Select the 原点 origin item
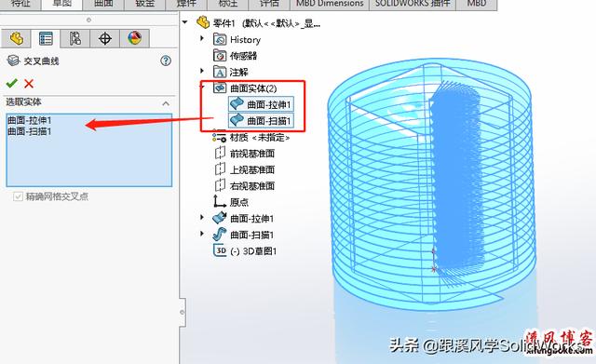This screenshot has width=596, height=364. 239,202
